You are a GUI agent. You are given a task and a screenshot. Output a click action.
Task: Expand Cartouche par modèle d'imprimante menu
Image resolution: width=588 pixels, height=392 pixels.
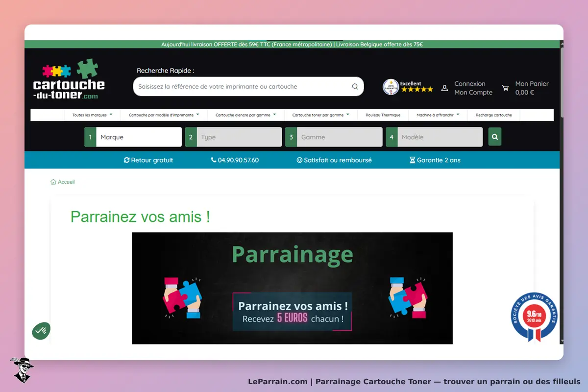tap(164, 115)
